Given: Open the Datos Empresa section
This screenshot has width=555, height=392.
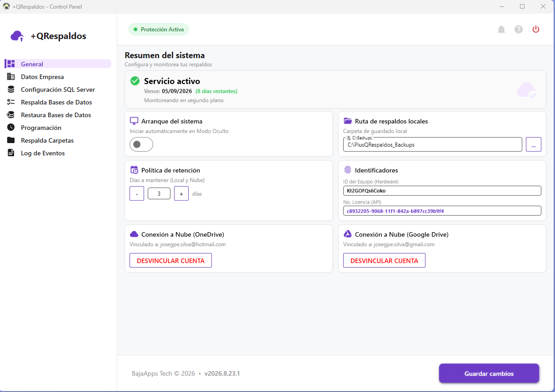Looking at the screenshot, I should point(58,77).
